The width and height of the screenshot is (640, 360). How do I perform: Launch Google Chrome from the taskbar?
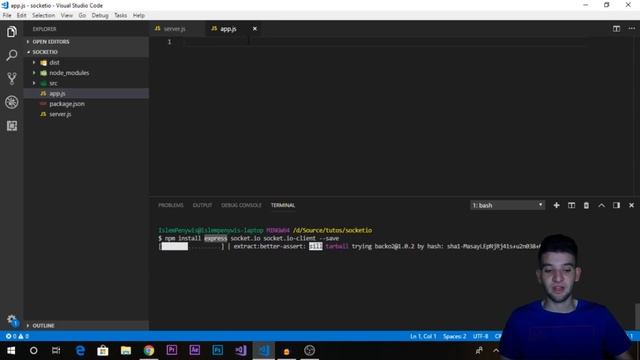pos(149,350)
